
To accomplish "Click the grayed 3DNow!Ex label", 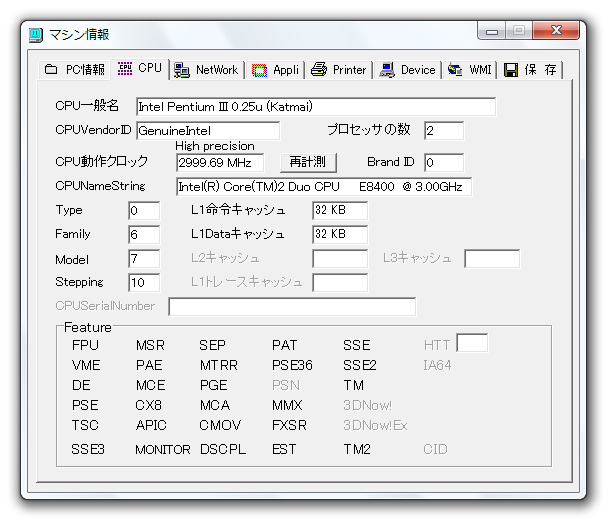I will click(x=375, y=425).
